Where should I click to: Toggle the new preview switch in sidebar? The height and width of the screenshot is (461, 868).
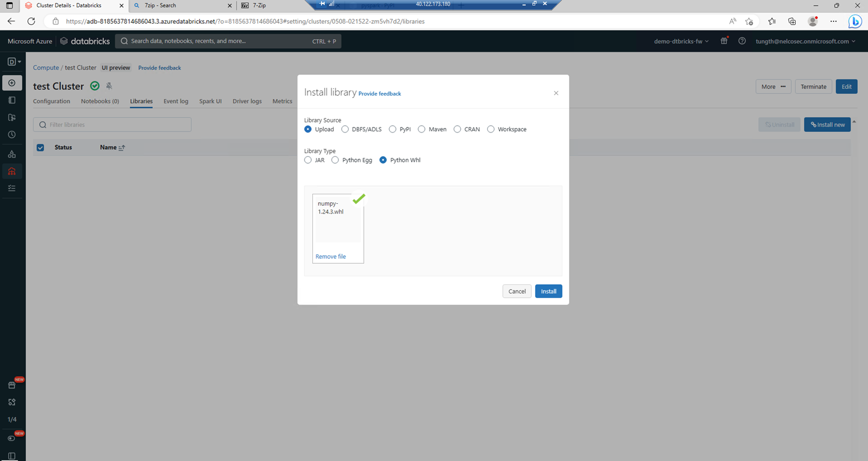[11, 438]
